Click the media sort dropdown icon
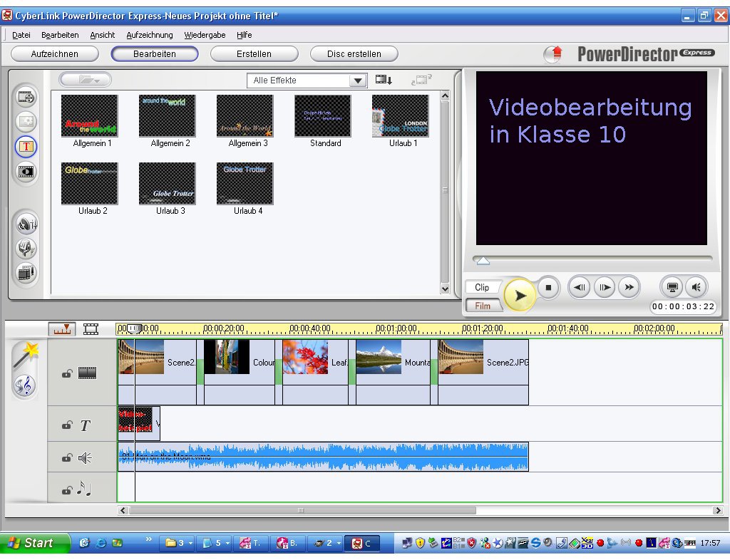 [384, 80]
